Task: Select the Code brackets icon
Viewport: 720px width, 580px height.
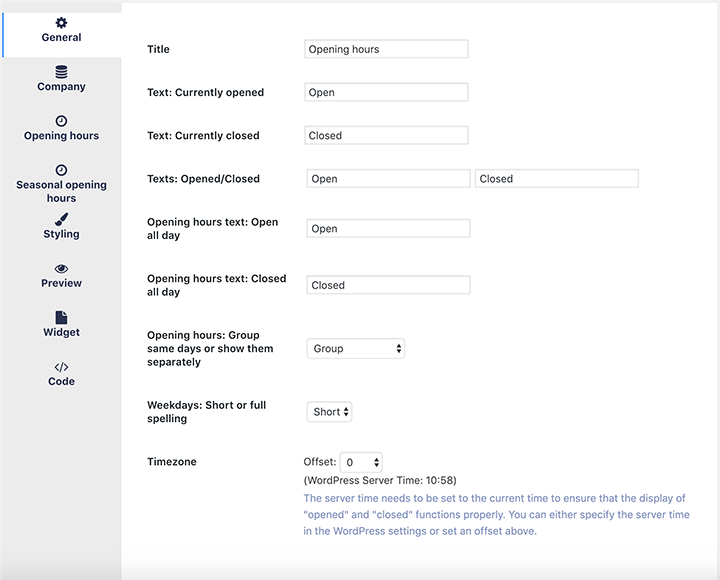Action: (x=61, y=367)
